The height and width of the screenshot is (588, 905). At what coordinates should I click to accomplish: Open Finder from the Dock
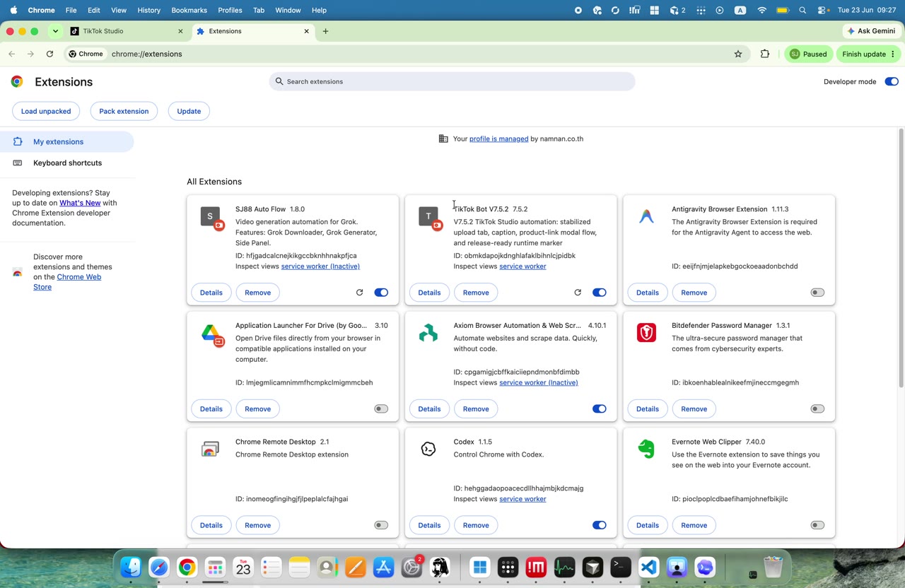(131, 567)
